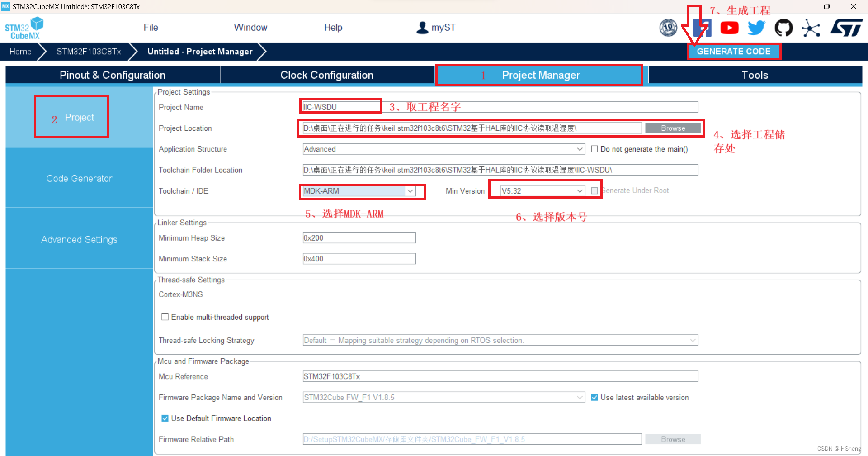
Task: Open the Twitter bird icon link
Action: click(x=756, y=28)
